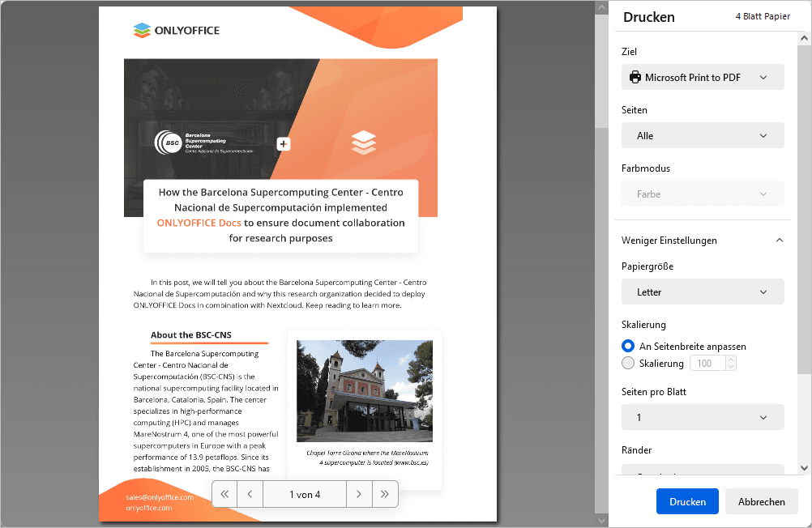Click the 'Drucken' button
Viewport: 812px width, 528px height.
pyautogui.click(x=687, y=501)
